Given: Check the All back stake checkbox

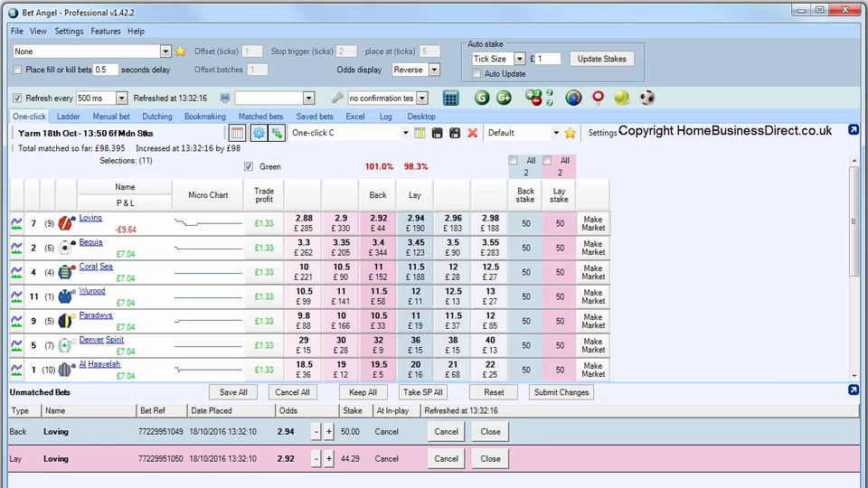Looking at the screenshot, I should [x=514, y=161].
